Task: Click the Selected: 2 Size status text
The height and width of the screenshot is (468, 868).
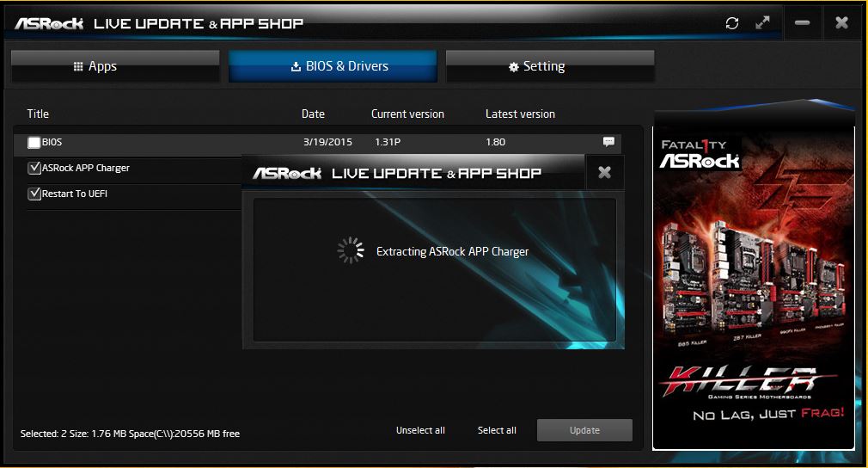Action: pos(130,434)
